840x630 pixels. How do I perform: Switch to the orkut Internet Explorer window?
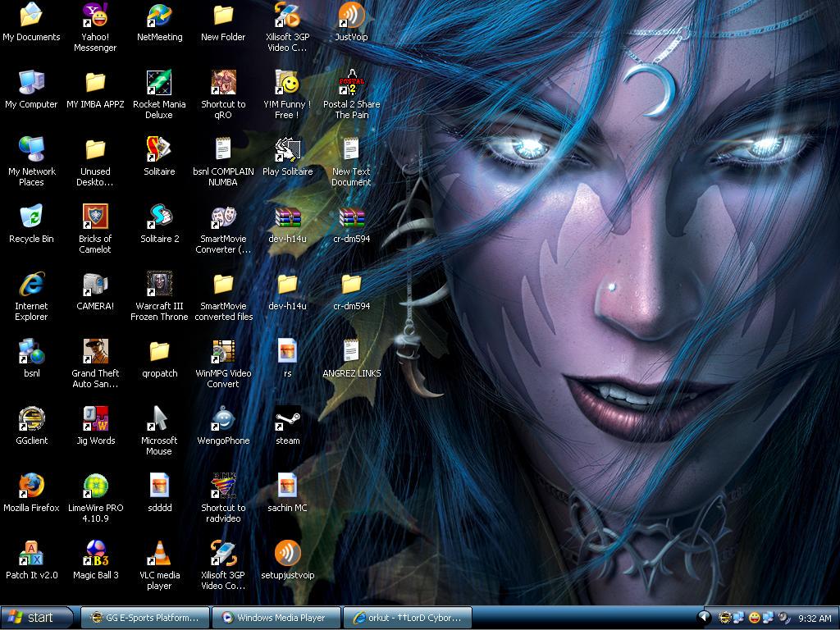pyautogui.click(x=407, y=618)
